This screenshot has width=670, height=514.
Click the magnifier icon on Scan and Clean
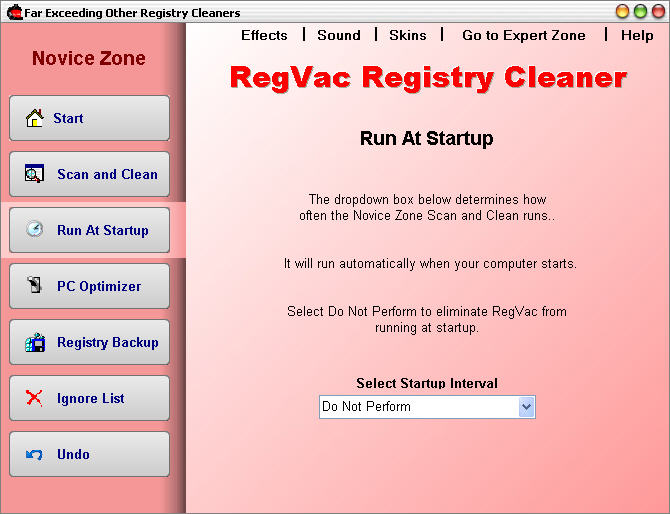coord(35,175)
